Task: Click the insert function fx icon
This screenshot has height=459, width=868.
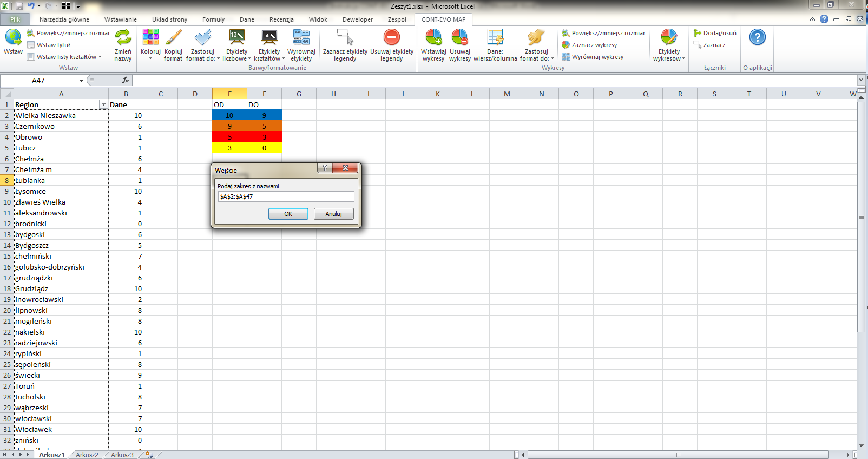Action: coord(126,80)
